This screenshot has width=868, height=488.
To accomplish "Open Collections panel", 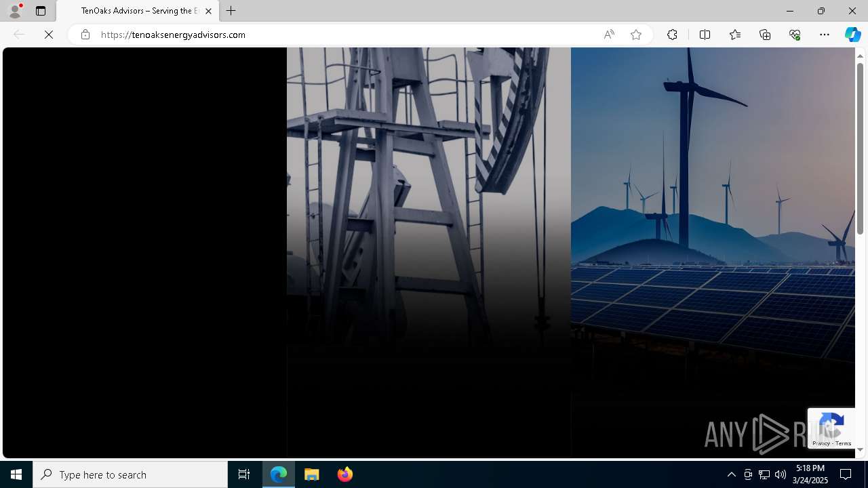I will click(x=765, y=35).
